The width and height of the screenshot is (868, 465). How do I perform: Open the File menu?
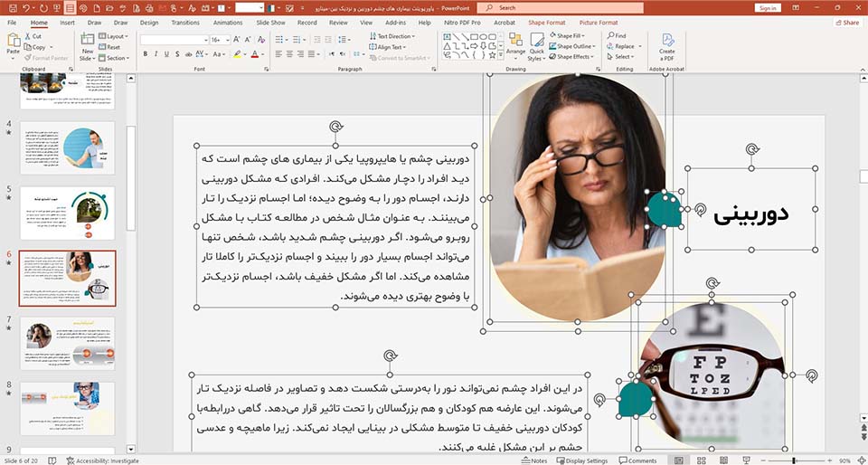[x=12, y=23]
